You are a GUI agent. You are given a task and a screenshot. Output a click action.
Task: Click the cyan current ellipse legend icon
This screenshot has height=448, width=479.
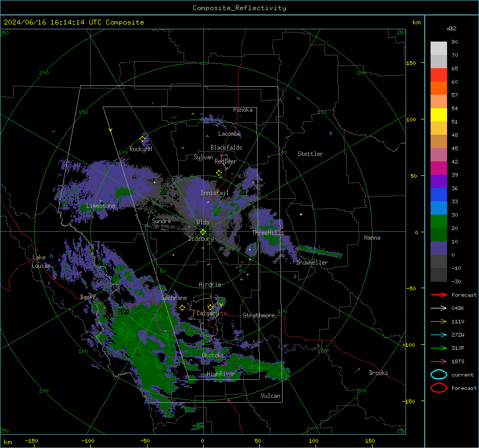[x=439, y=374]
